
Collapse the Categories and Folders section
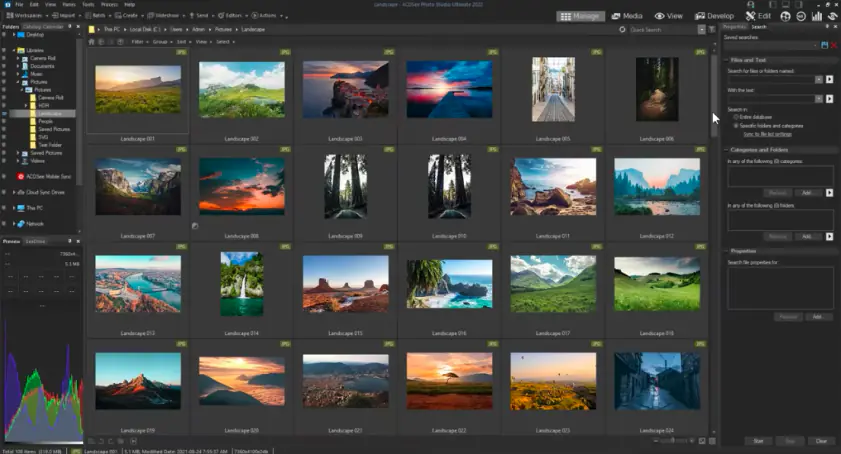(726, 150)
